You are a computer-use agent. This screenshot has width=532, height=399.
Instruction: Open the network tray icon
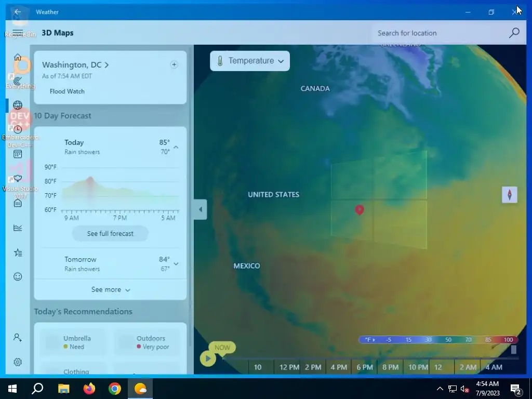click(x=453, y=389)
